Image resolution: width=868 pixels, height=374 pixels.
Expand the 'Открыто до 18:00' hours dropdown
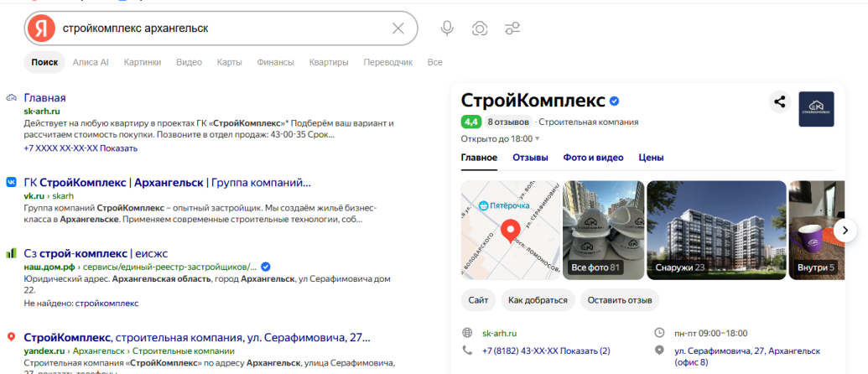point(500,139)
